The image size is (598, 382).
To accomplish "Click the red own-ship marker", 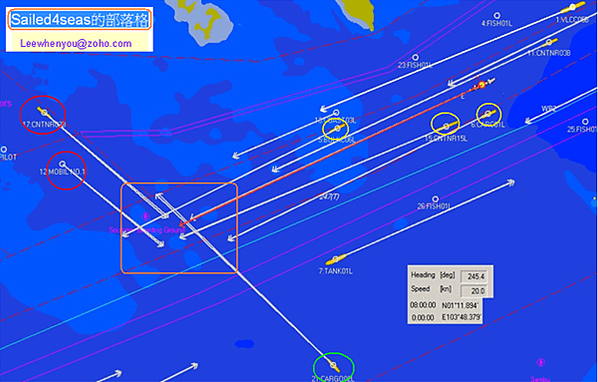I will point(481,85).
